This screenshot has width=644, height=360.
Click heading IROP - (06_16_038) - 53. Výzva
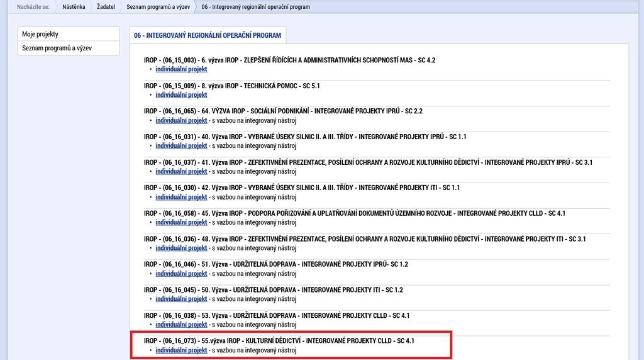click(277, 315)
